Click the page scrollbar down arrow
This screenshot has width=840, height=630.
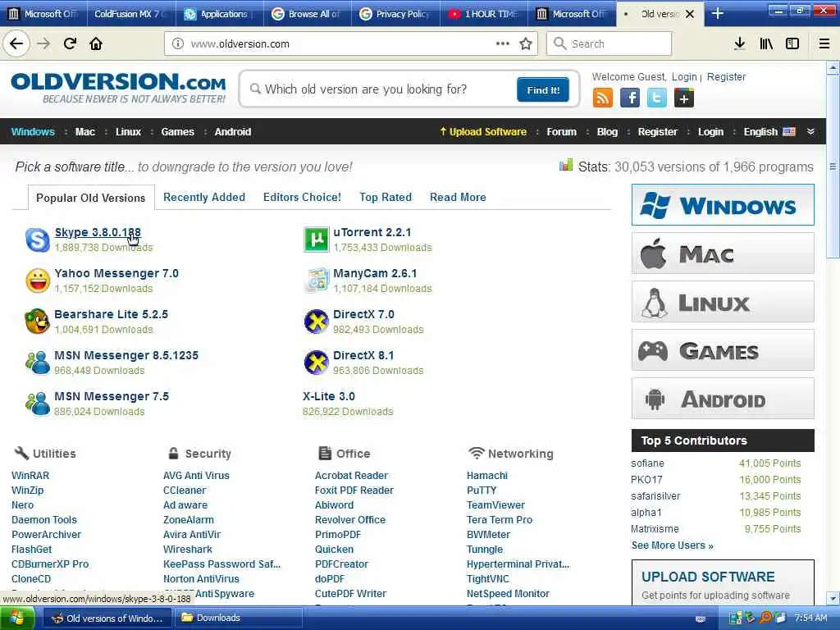tap(833, 598)
